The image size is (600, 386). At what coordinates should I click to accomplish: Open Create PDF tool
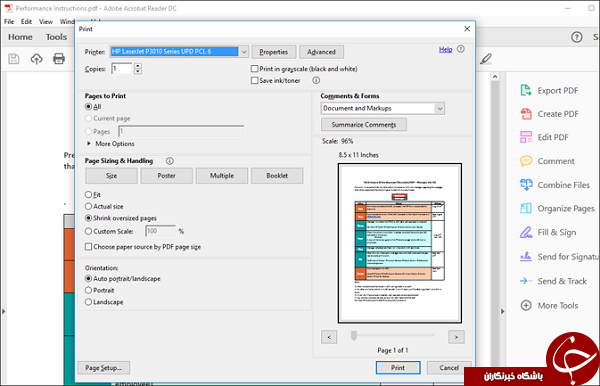point(549,114)
